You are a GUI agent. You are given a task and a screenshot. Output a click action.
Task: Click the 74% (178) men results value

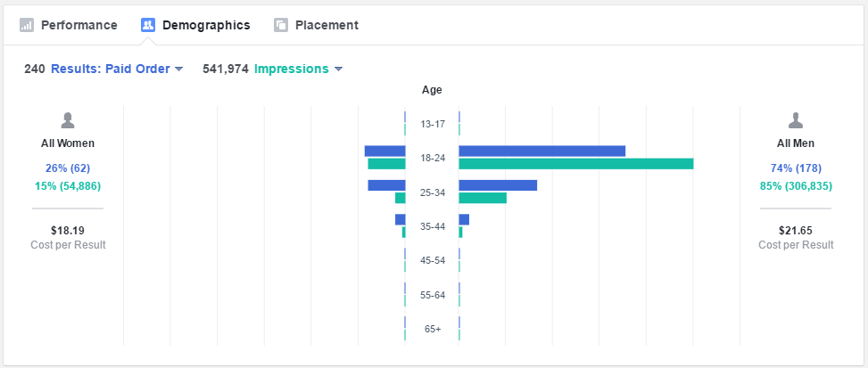click(796, 168)
